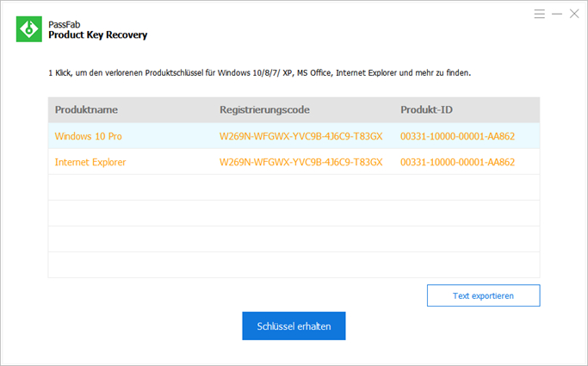Click the Windows 10 Pro product ID
The width and height of the screenshot is (588, 366).
(x=457, y=136)
